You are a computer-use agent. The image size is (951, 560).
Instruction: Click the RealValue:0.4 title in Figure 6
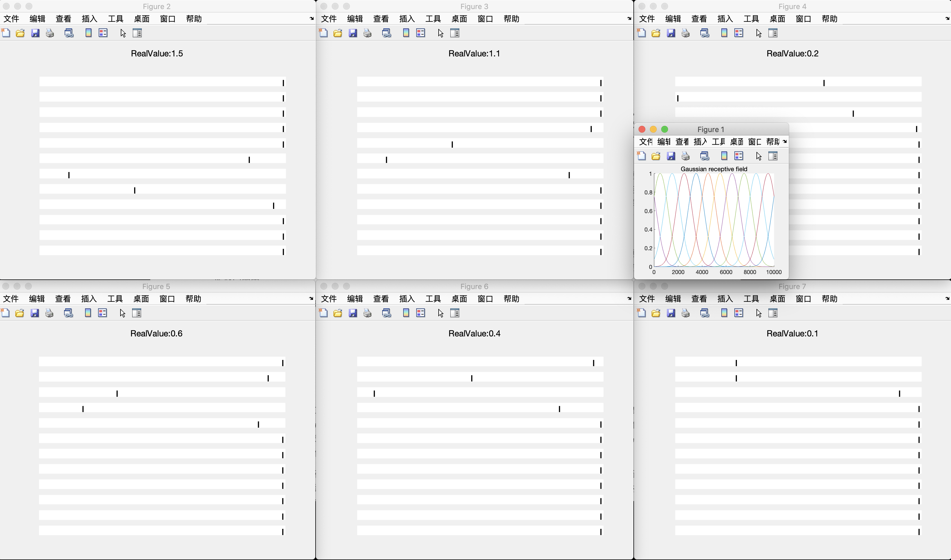click(x=475, y=334)
